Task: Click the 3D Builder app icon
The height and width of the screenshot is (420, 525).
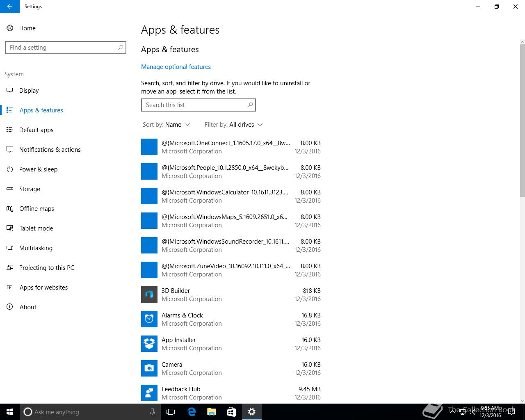Action: [149, 294]
